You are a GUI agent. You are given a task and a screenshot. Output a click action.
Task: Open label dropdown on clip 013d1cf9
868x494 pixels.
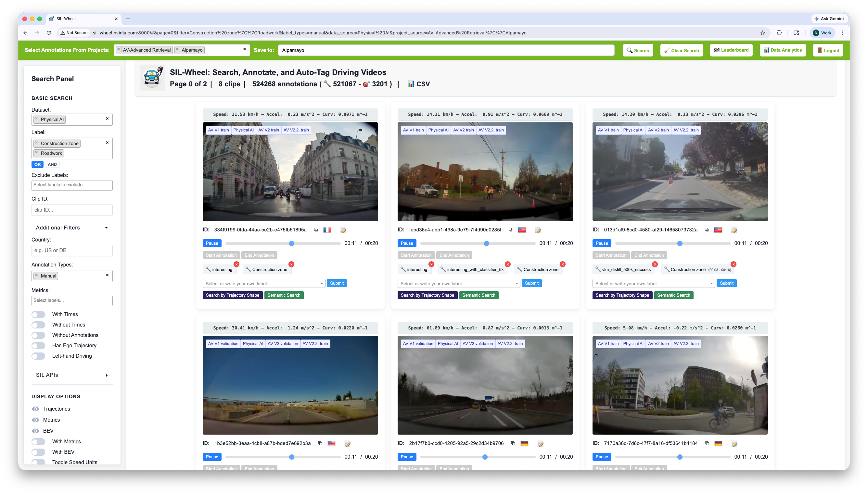[654, 283]
